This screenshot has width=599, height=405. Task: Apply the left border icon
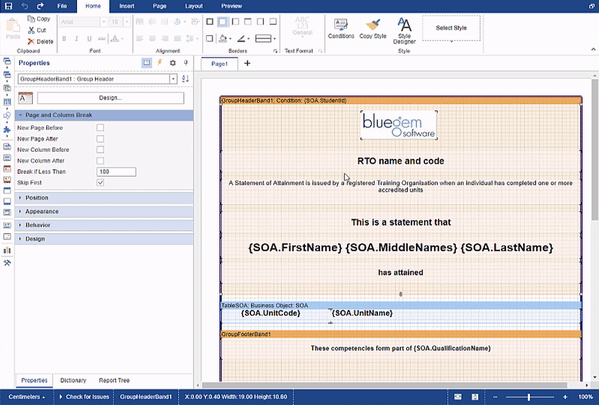pyautogui.click(x=235, y=22)
